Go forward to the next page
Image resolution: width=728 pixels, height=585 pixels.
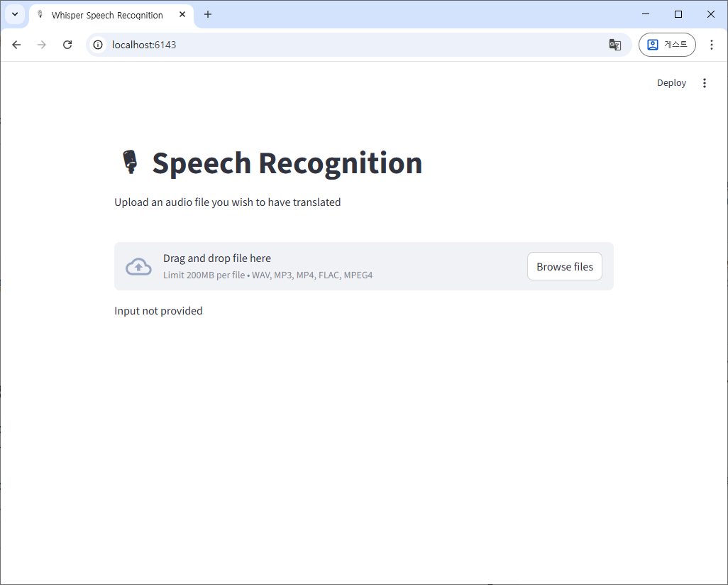coord(42,45)
